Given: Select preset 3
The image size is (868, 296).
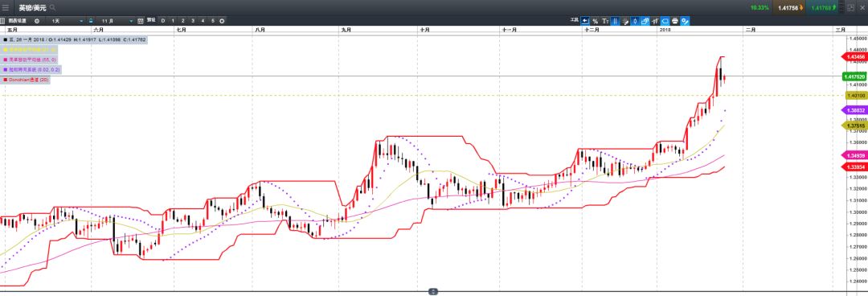Looking at the screenshot, I should coord(193,20).
